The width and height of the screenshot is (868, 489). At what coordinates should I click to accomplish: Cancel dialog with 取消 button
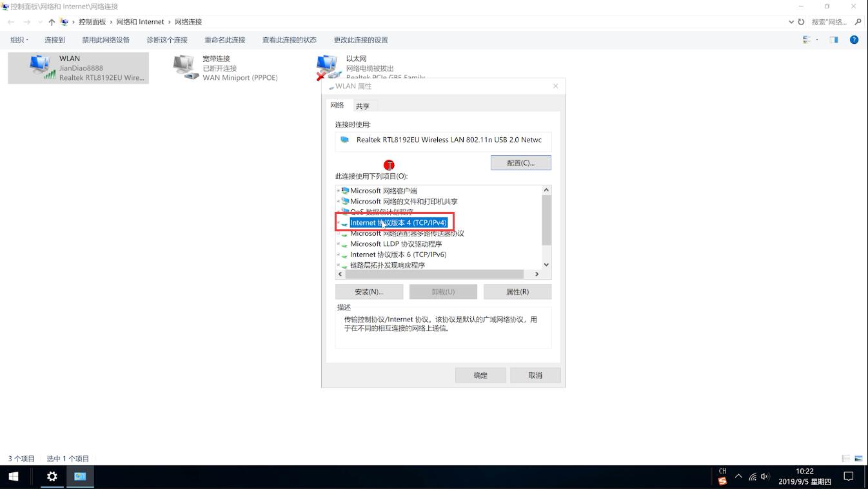point(535,376)
